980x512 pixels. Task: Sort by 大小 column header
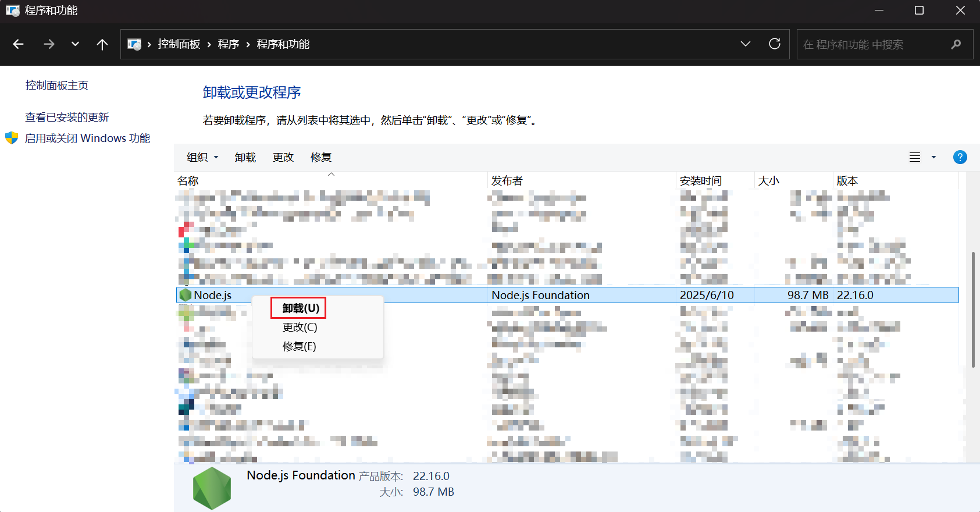coord(794,181)
